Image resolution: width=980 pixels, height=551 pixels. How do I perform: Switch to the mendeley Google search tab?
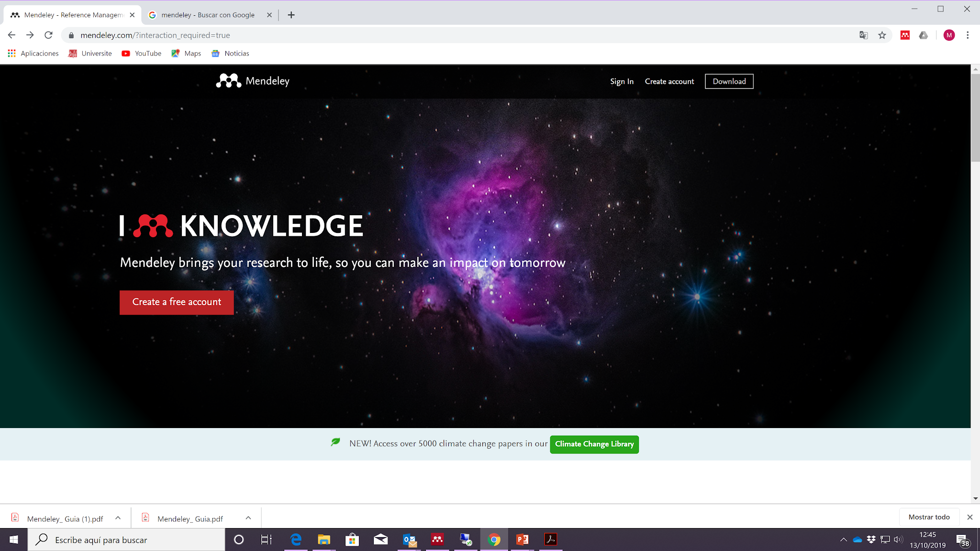pos(208,15)
